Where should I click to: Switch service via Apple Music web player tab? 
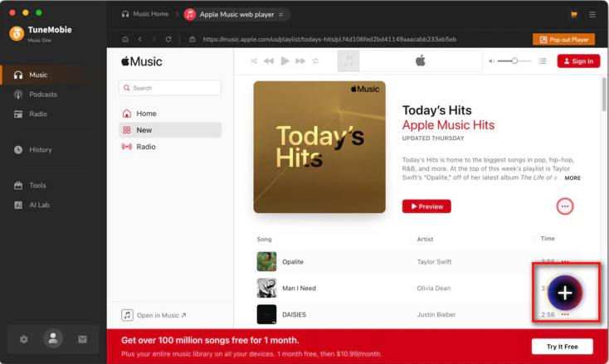coord(236,15)
